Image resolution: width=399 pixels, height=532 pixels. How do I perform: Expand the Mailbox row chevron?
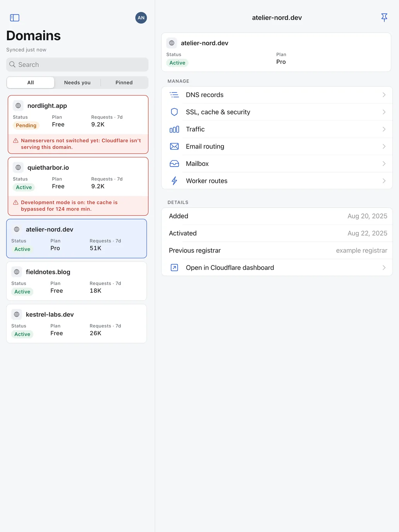click(x=384, y=164)
